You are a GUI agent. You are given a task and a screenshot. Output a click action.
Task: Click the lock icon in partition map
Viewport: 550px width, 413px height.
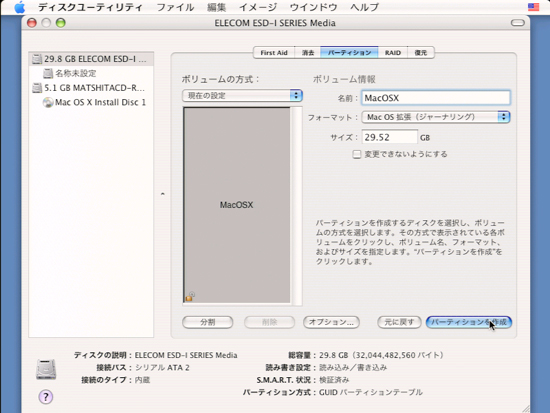189,297
